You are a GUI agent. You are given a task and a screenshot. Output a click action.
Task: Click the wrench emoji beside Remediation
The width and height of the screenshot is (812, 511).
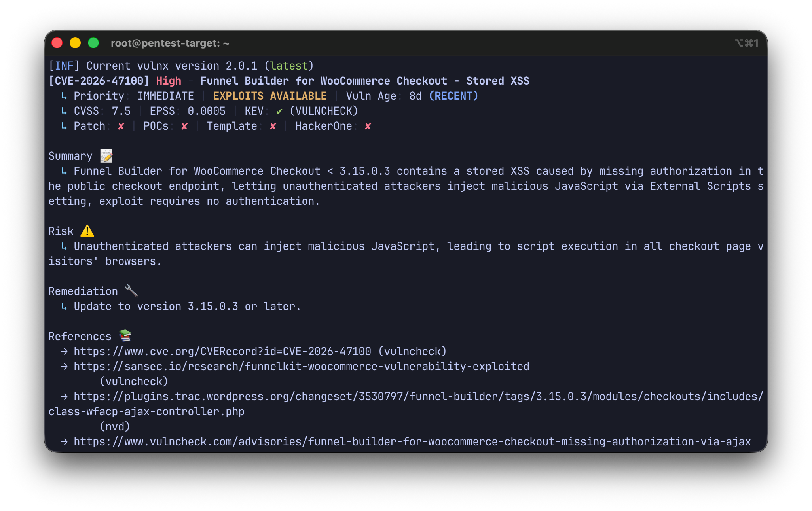pos(131,291)
